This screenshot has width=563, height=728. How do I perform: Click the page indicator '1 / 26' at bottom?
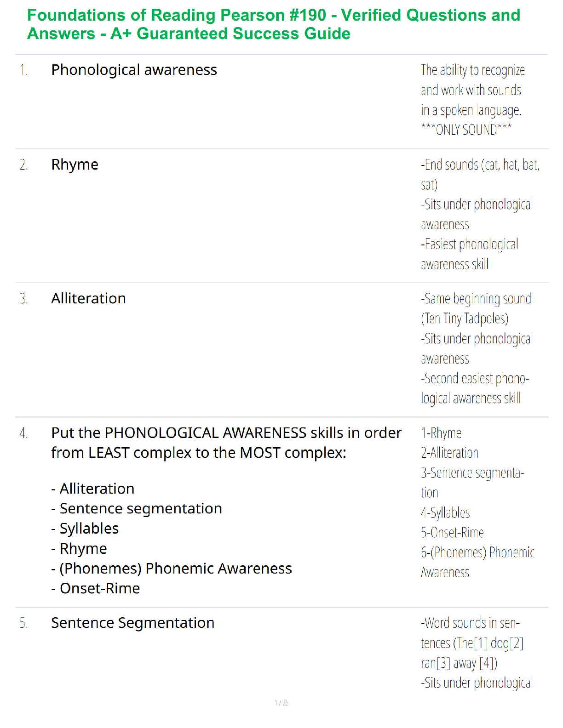click(x=281, y=703)
